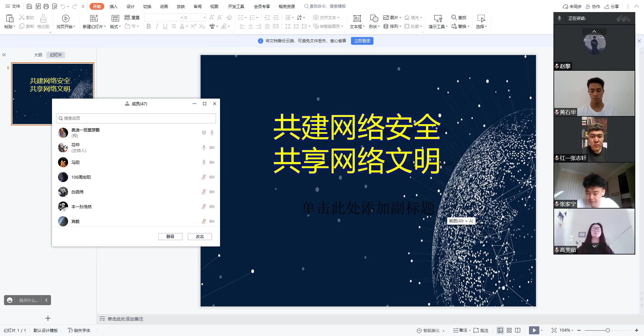This screenshot has width=644, height=336.
Task: Unmute 106周宏阳 microphone in members list
Action: click(x=204, y=177)
